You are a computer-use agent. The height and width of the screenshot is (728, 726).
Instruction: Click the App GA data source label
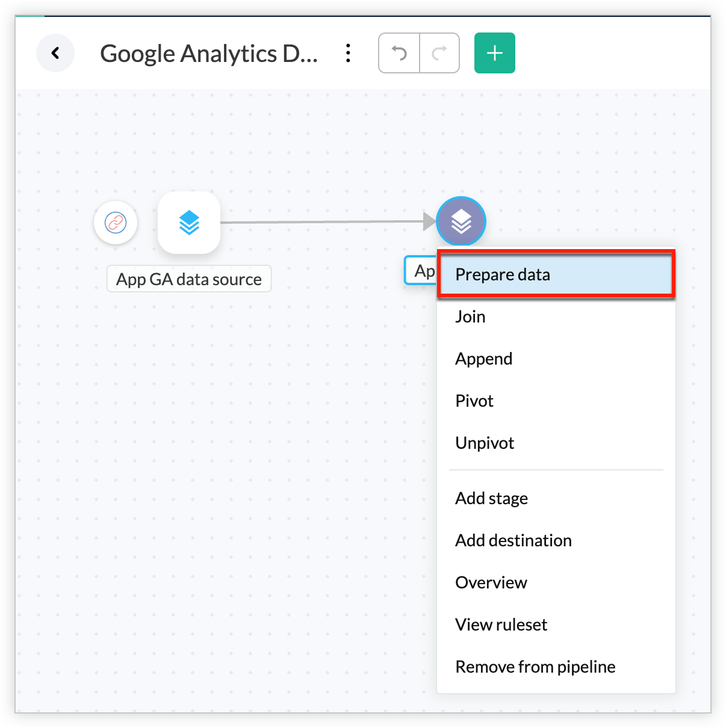click(189, 279)
